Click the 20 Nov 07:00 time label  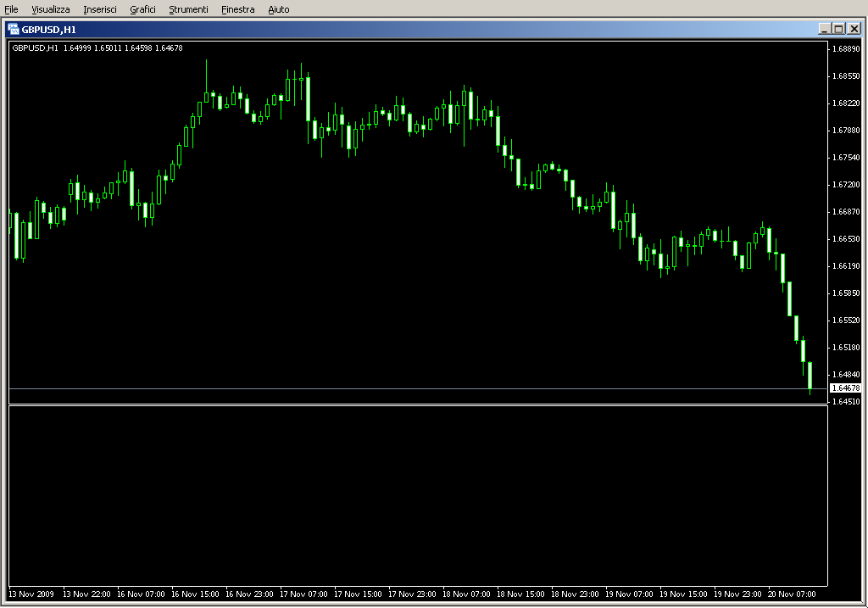tap(792, 594)
